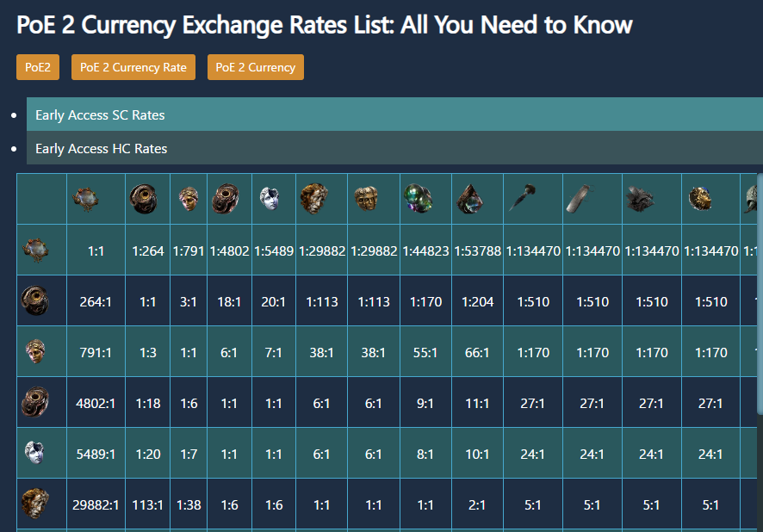Select the reddish ringed orb icon in header row

(226, 199)
